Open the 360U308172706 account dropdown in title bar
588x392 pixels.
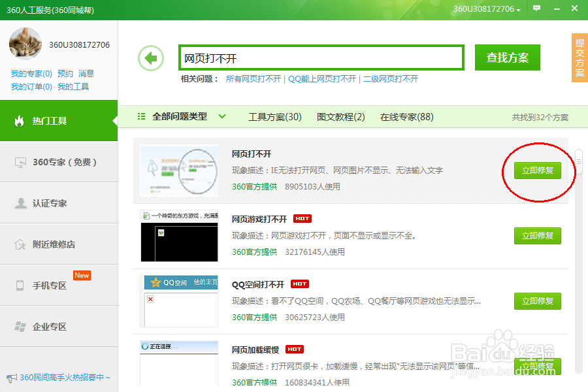487,9
